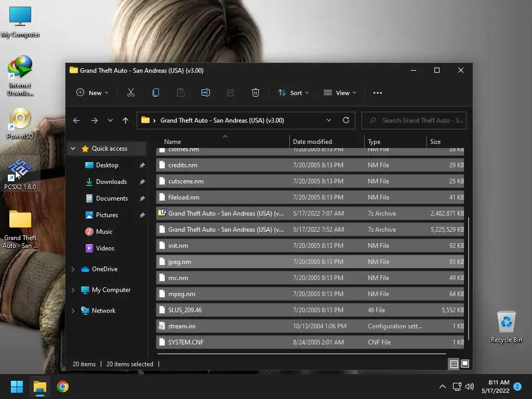This screenshot has width=532, height=399.
Task: Open the See more three-dots menu
Action: point(378,92)
